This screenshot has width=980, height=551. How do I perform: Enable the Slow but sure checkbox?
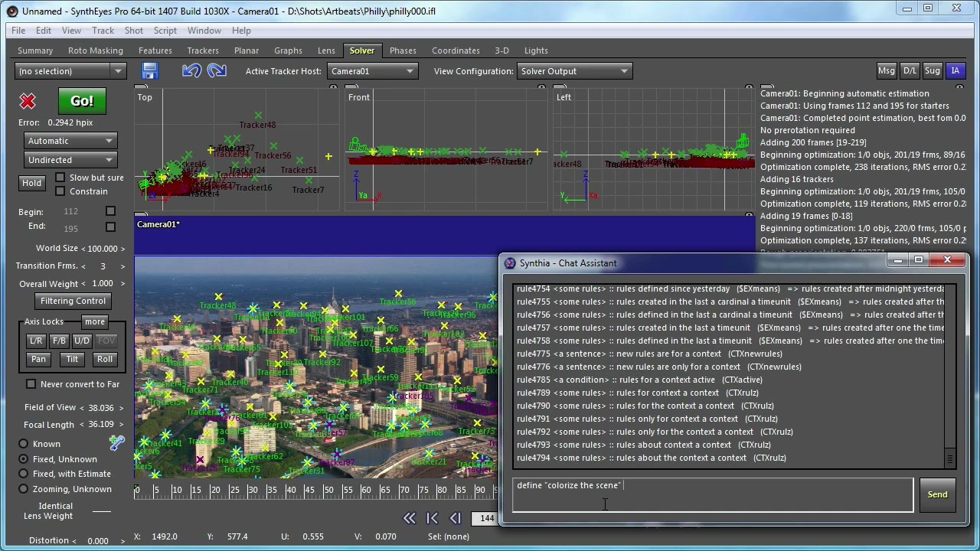click(x=60, y=178)
